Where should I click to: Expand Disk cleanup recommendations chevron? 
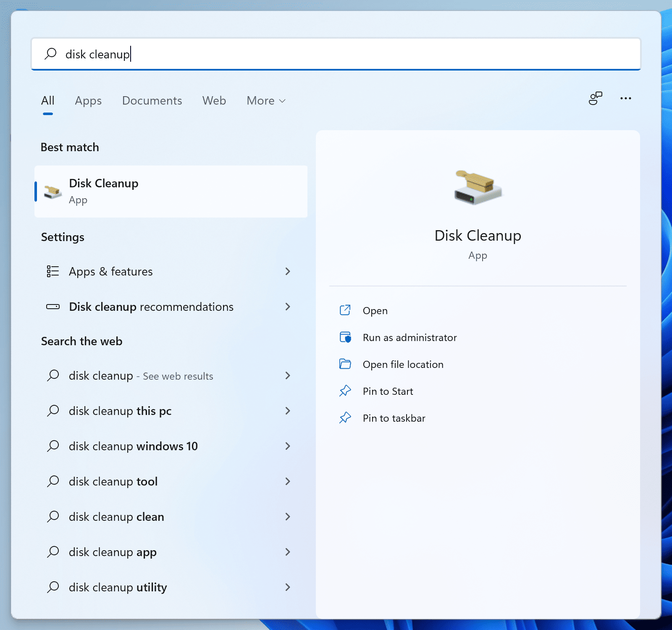click(288, 307)
